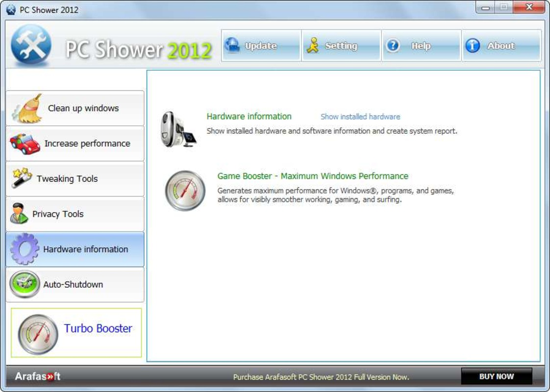Click the Privacy Tools person icon

(19, 213)
